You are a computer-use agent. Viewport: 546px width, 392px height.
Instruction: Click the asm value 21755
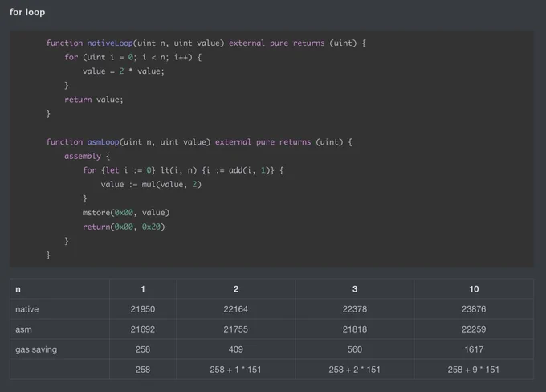click(236, 329)
